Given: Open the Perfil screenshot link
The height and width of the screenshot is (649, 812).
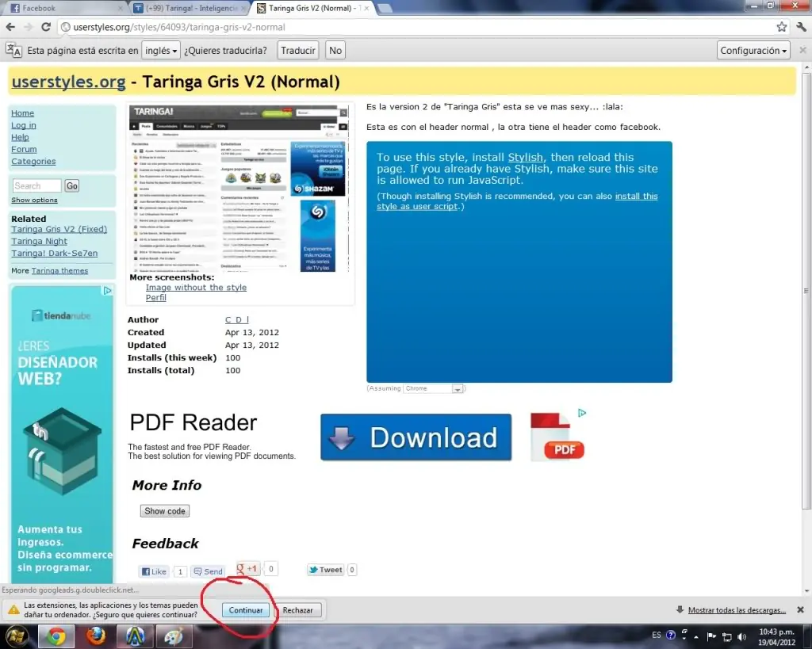Looking at the screenshot, I should point(156,298).
